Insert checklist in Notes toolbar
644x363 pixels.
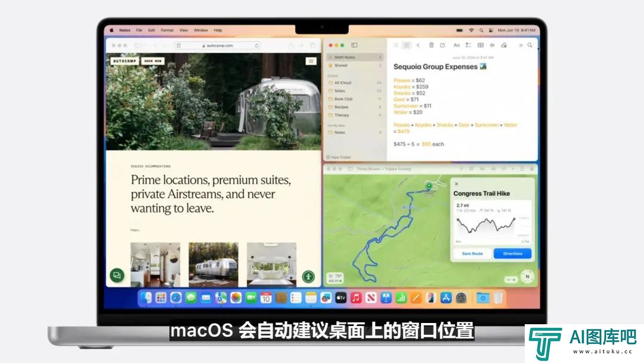468,45
